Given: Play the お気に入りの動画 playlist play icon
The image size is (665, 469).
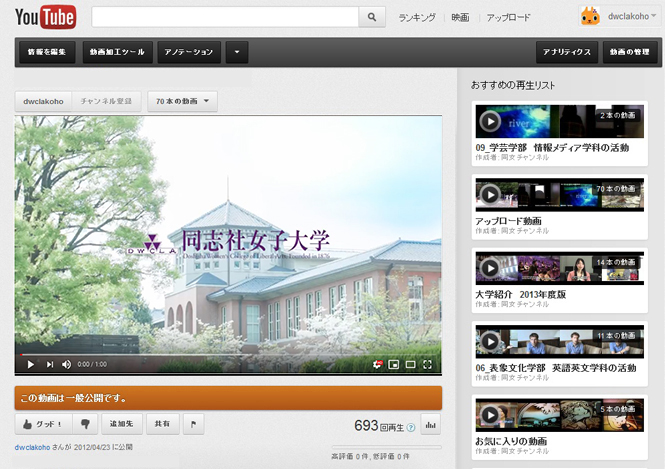Looking at the screenshot, I should [490, 415].
